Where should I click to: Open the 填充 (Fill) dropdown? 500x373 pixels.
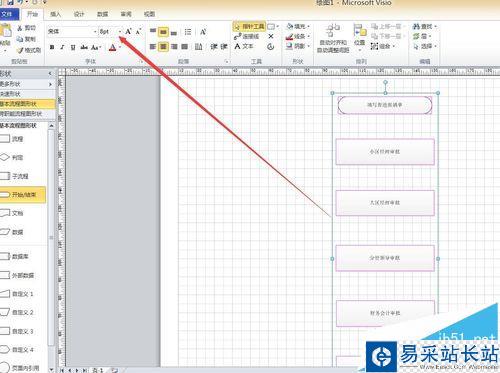(298, 26)
